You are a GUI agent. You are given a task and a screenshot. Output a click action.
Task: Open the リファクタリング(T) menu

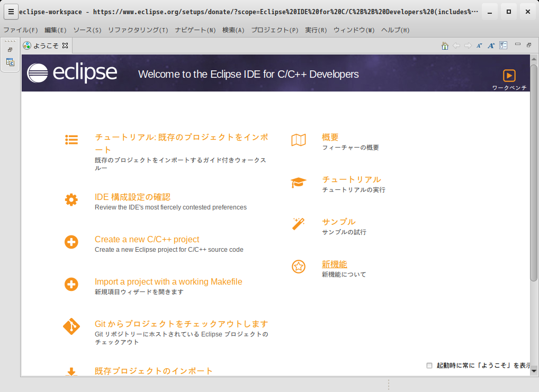tap(138, 30)
